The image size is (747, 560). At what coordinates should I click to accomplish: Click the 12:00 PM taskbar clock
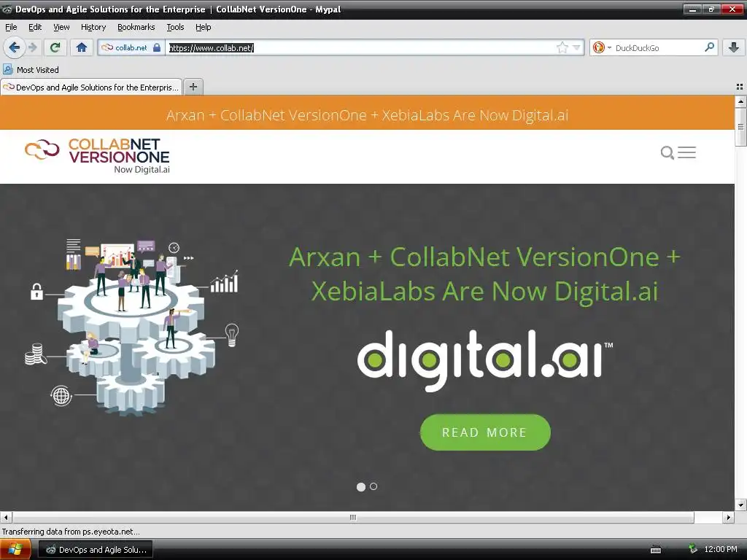tap(720, 549)
